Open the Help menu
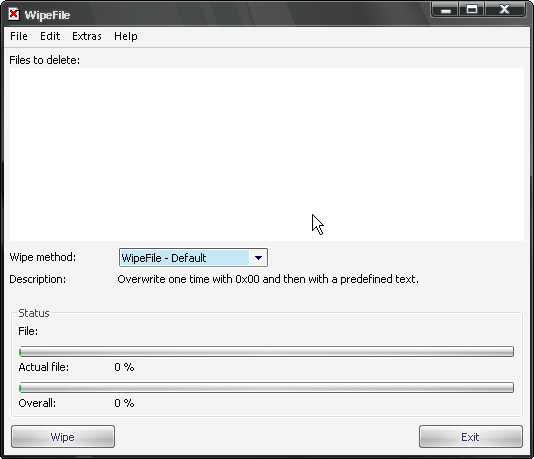This screenshot has height=459, width=534. pos(126,36)
